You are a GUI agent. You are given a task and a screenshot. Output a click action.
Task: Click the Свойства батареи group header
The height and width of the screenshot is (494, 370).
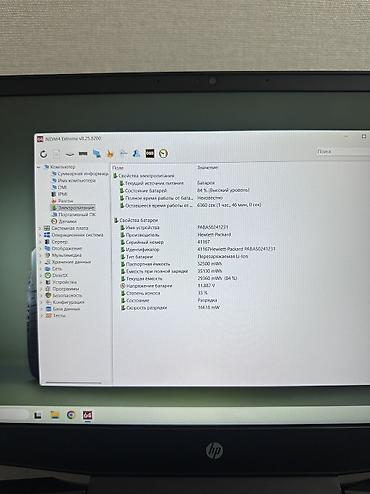pos(136,220)
